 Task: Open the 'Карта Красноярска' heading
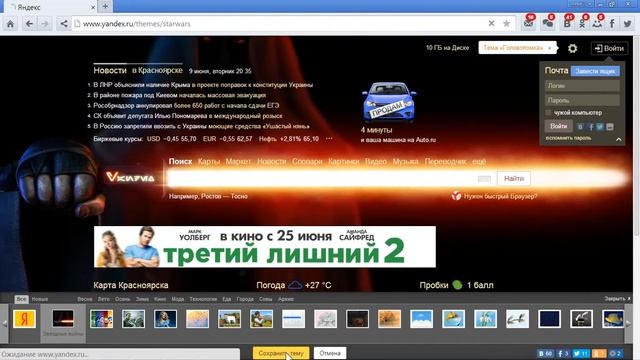[x=131, y=285]
